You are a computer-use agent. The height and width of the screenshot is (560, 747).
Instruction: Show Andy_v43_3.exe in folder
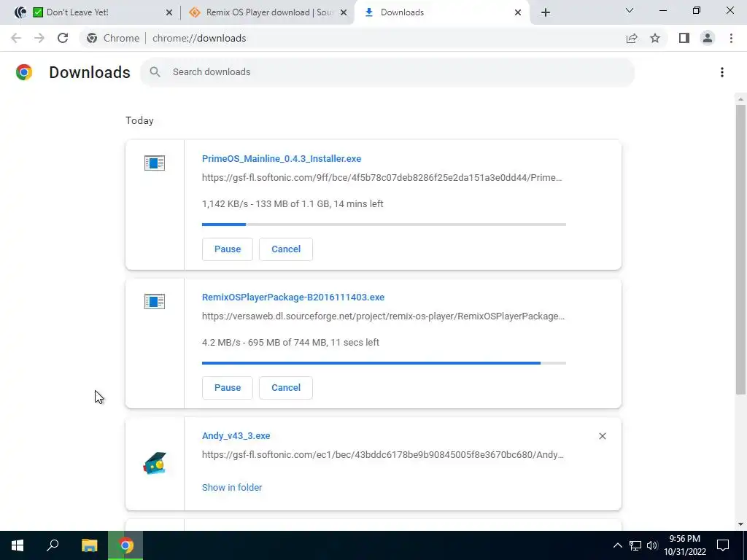[x=232, y=487]
